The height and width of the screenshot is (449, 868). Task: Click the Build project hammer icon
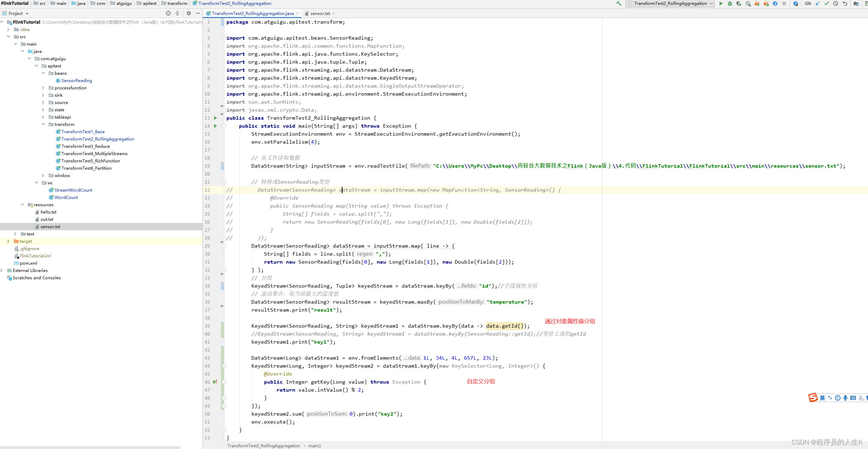[619, 3]
